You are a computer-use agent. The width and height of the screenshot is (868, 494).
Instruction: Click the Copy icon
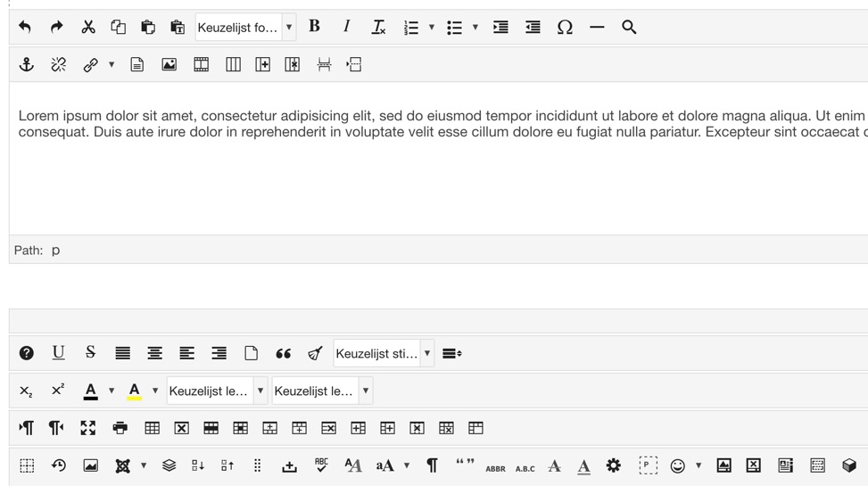[x=118, y=27]
